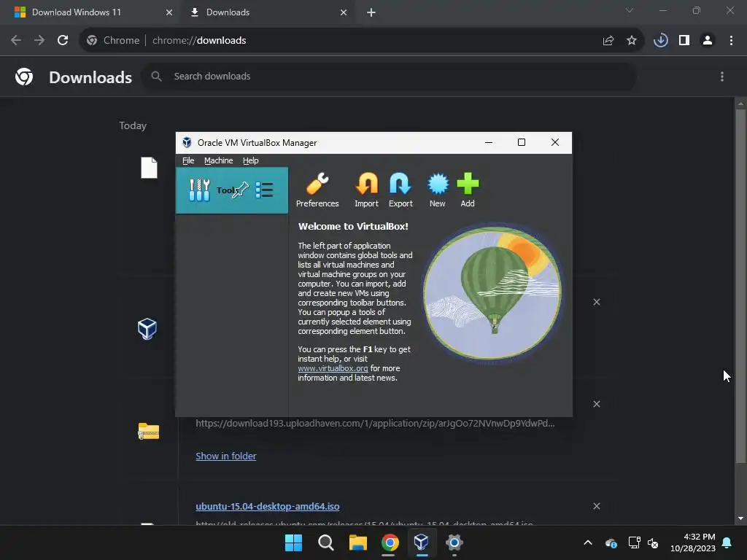Click the Search downloads field
747x560 pixels.
click(x=389, y=76)
